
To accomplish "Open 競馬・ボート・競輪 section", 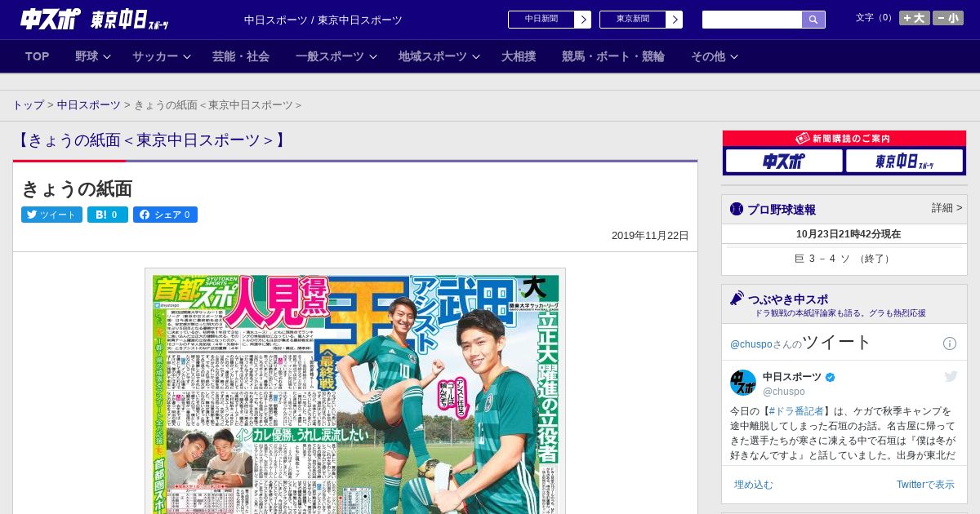I will [x=613, y=56].
